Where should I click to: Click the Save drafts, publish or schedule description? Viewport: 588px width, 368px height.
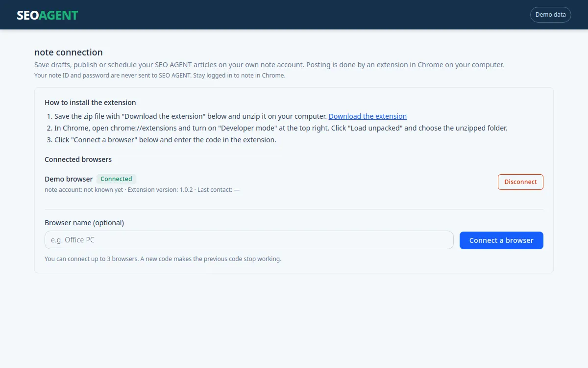(x=269, y=65)
